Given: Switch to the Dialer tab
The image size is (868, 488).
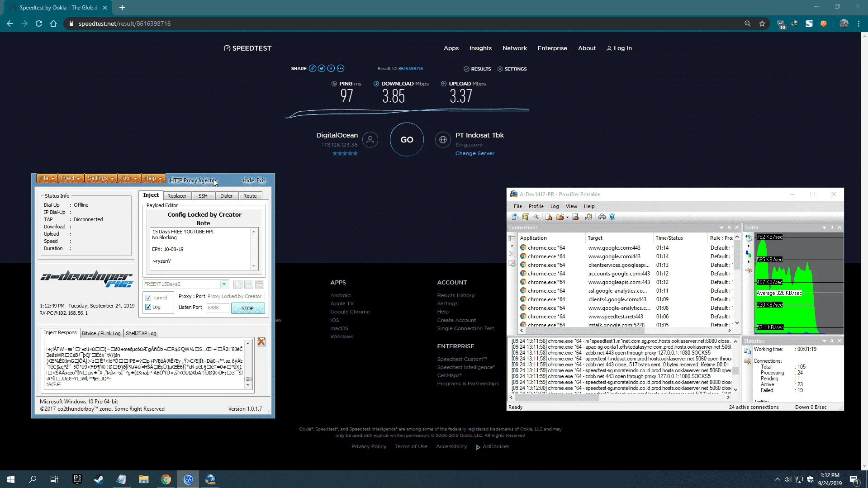Looking at the screenshot, I should coord(227,196).
